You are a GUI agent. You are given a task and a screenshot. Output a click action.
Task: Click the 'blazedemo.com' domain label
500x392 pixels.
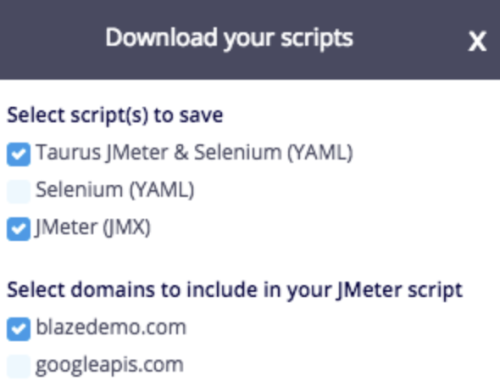tap(111, 327)
